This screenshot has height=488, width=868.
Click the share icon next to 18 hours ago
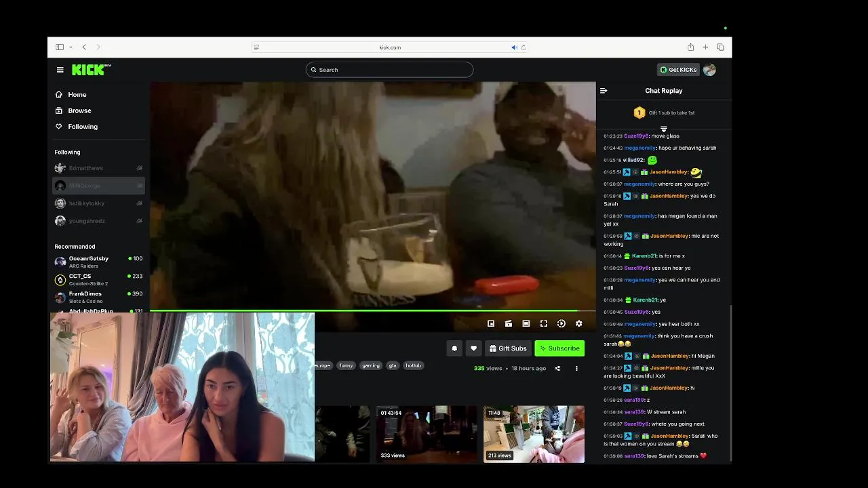557,369
